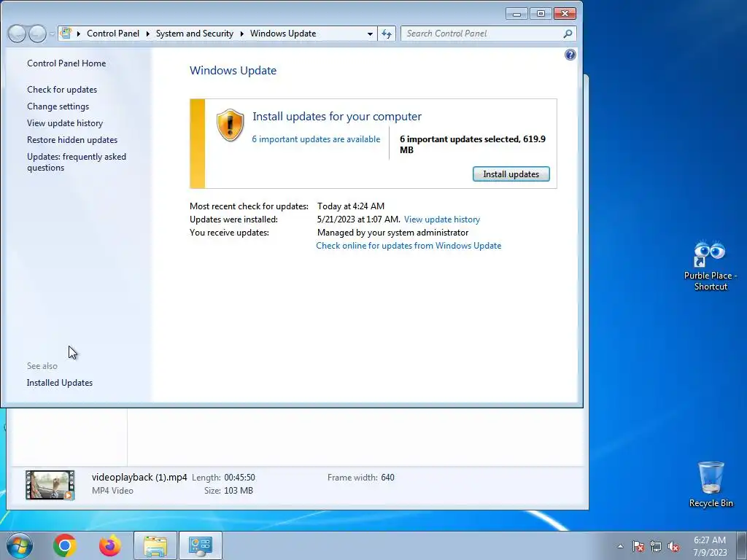
Task: Click videoplayback (1).mp4 thumbnail in Explorer
Action: pyautogui.click(x=50, y=485)
